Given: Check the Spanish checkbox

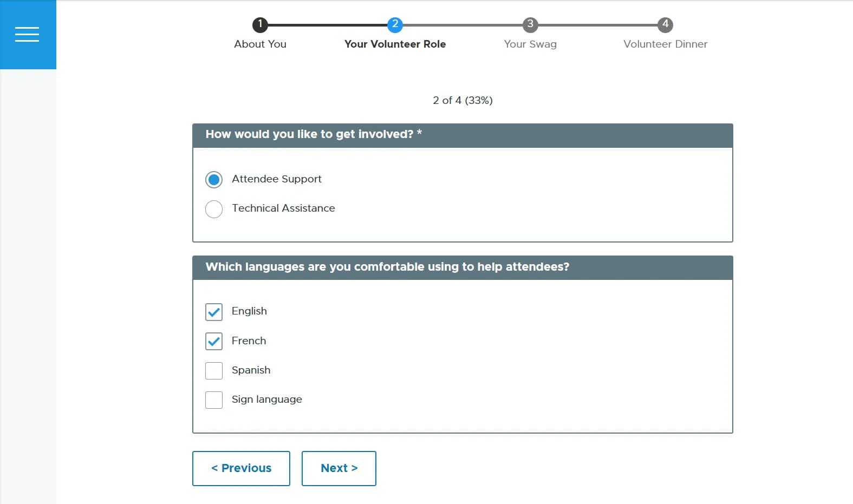Looking at the screenshot, I should [214, 371].
